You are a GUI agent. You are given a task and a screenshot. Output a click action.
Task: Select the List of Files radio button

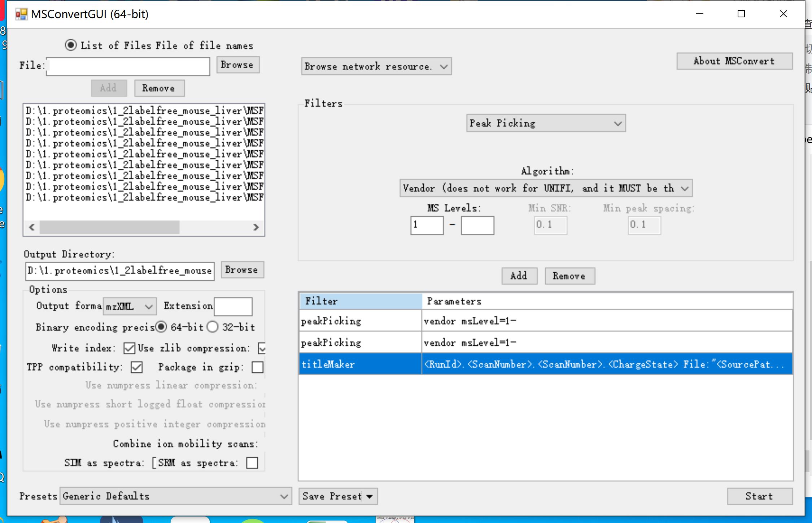(x=71, y=45)
